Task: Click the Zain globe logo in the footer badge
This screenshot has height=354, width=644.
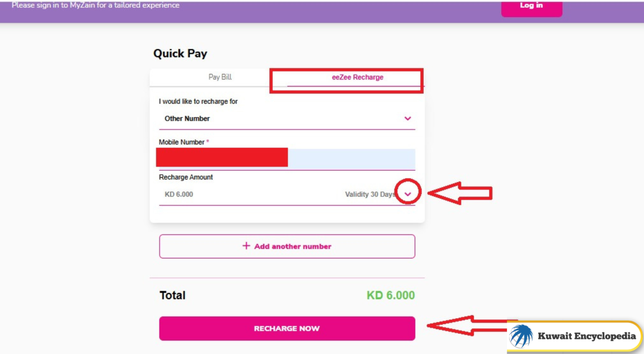Action: [521, 335]
